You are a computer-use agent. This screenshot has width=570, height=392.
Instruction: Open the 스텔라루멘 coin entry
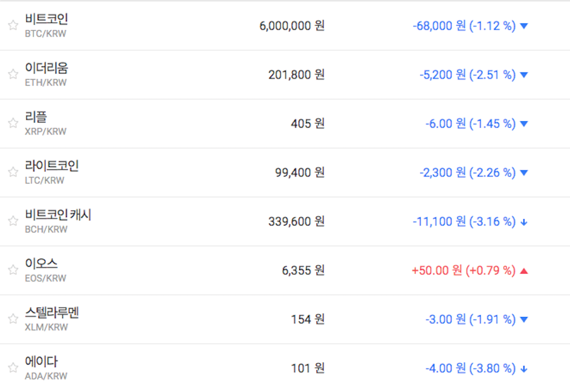click(x=52, y=313)
